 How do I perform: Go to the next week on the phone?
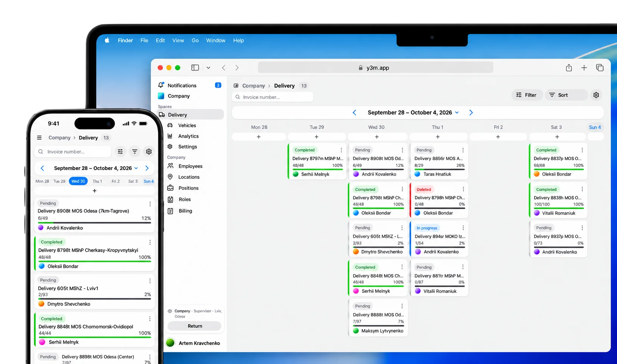(x=147, y=168)
